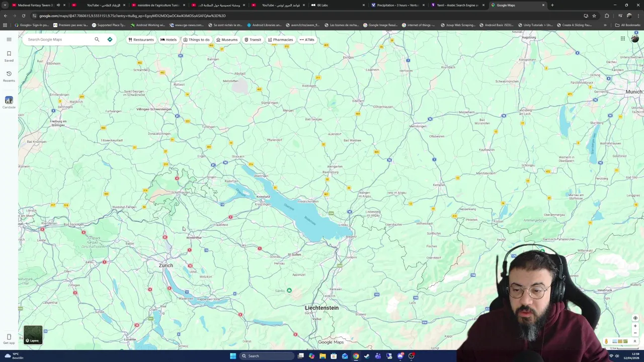Open the Create A Sliding Pau... bookmark
This screenshot has height=362, width=644.
[574, 25]
